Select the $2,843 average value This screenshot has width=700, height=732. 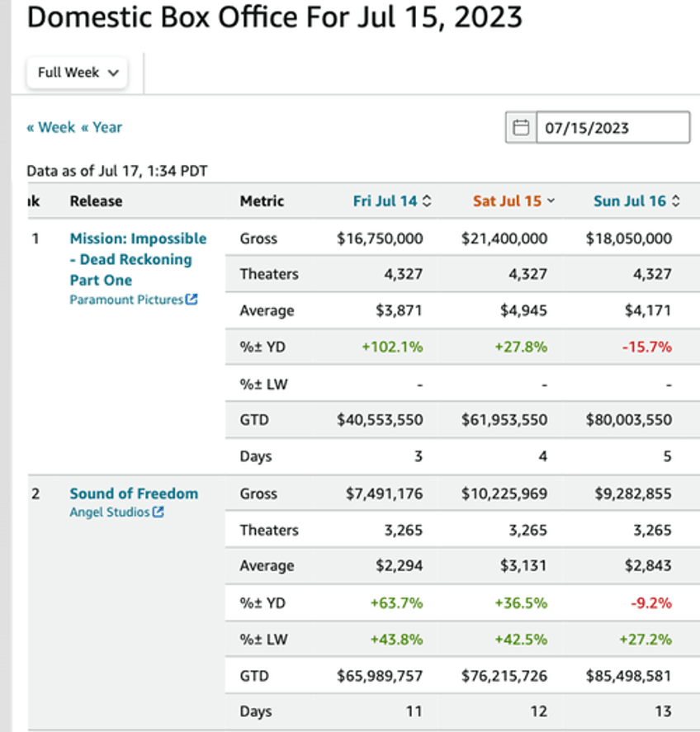(648, 565)
